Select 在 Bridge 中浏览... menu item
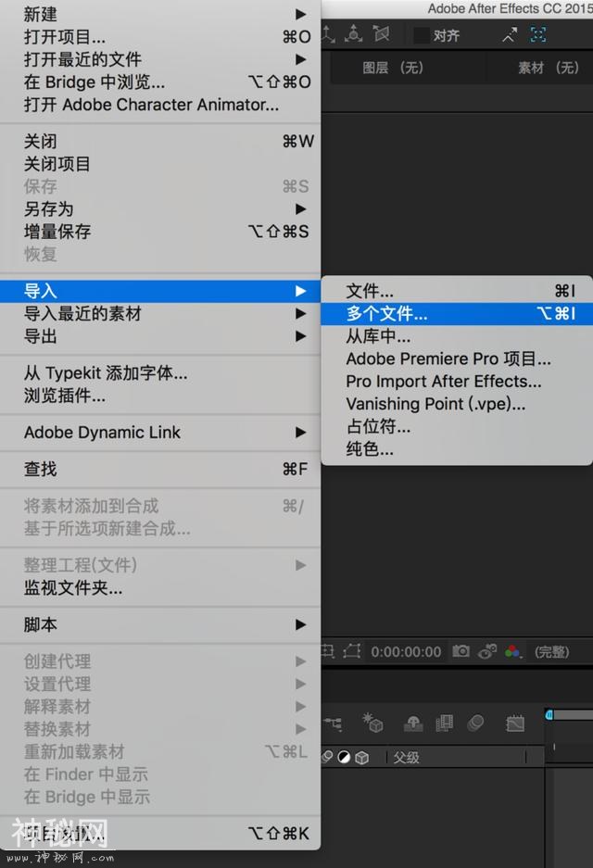 [160, 82]
